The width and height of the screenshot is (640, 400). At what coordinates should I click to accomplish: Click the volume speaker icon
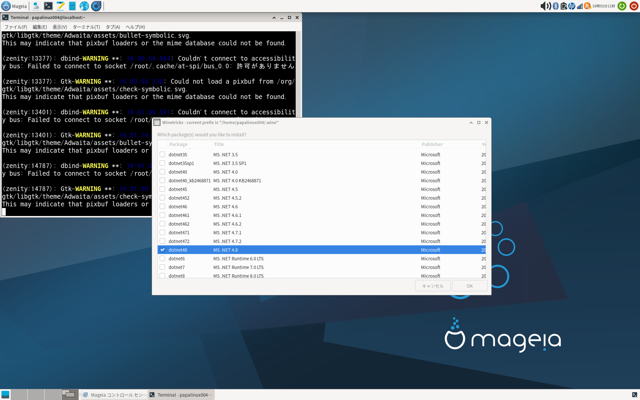545,6
